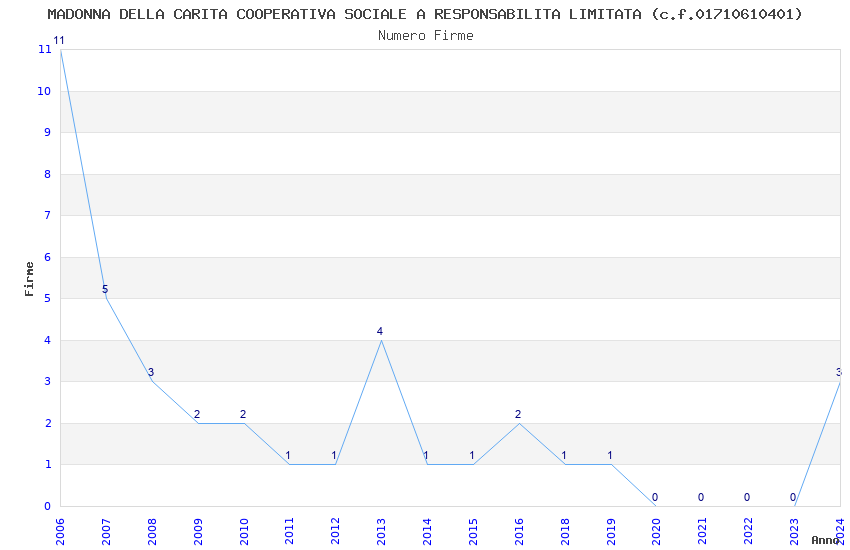The width and height of the screenshot is (850, 550).
Task: Click y-axis tick value 8
Action: 48,174
